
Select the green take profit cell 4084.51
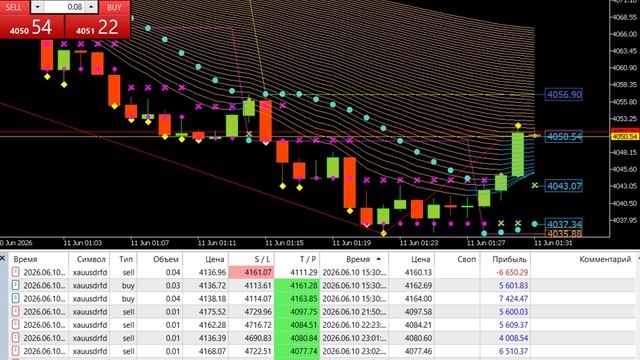coord(297,324)
